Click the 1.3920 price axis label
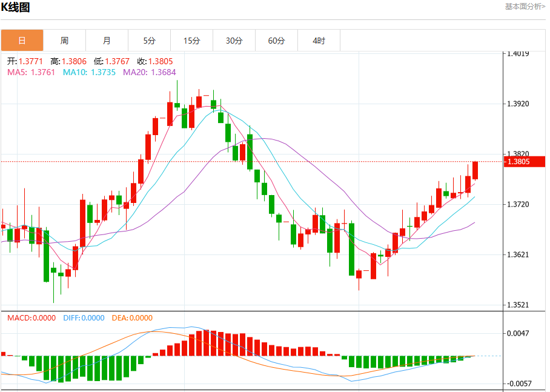550x392 pixels. (x=518, y=104)
